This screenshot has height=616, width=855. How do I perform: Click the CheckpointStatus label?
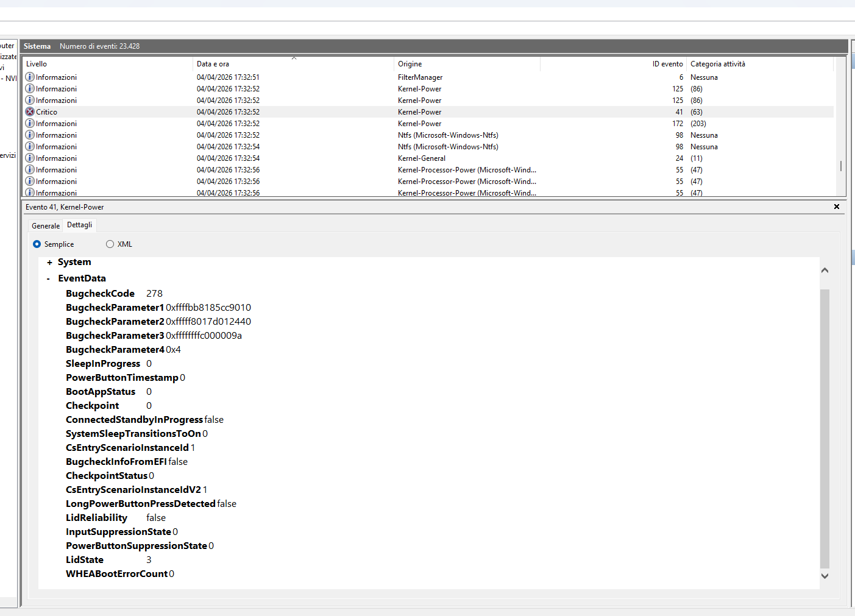107,476
